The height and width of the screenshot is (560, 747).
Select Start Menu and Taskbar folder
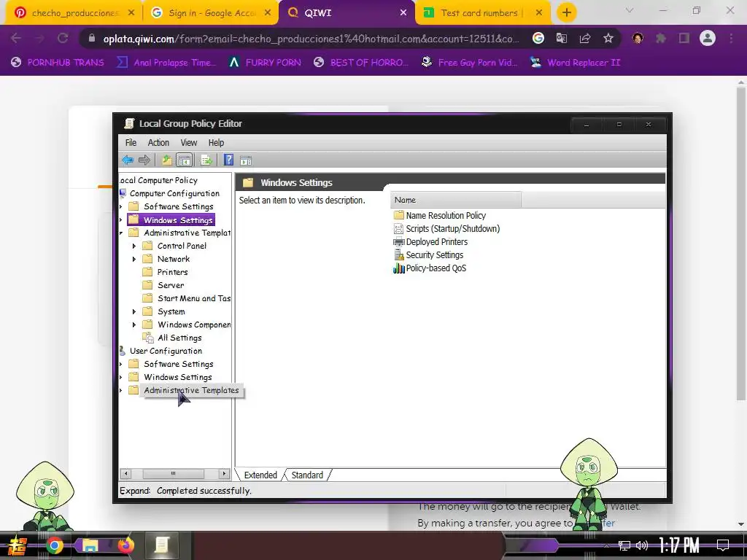[194, 298]
